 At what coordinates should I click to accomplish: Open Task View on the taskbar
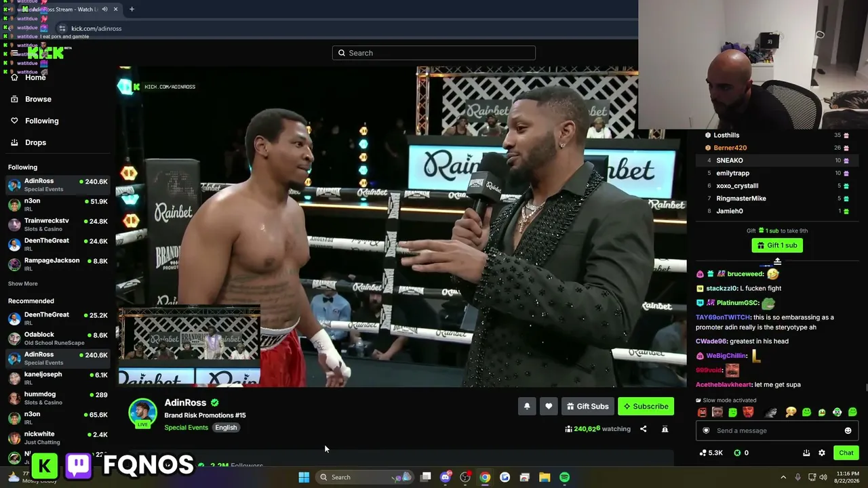(426, 477)
